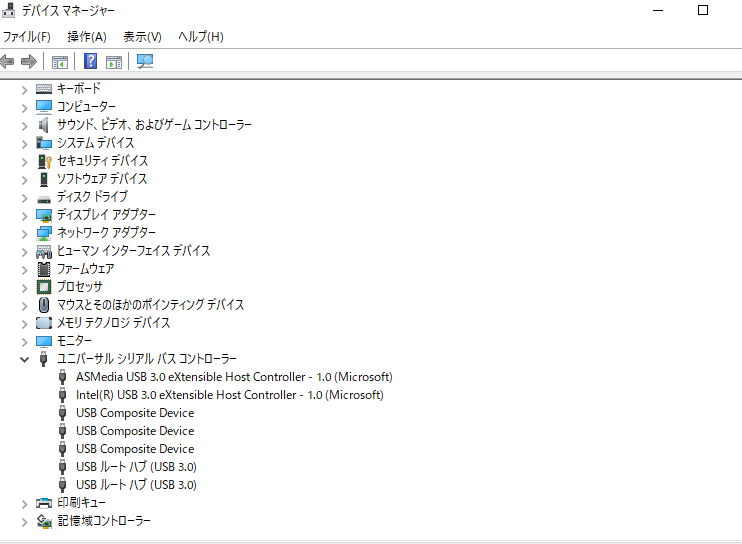Collapse ユニバーサル シリアル バス コントローラー
The height and width of the screenshot is (544, 742).
click(x=25, y=360)
